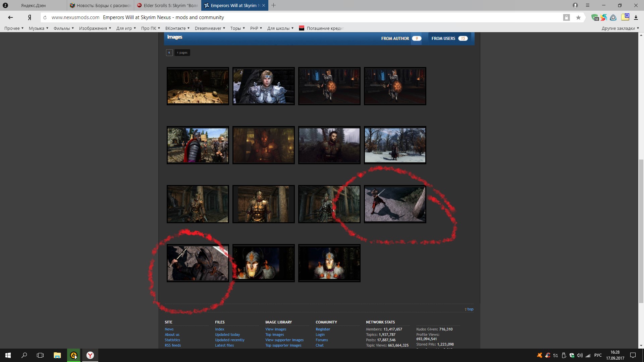Click the Yandex home Я icon
The height and width of the screenshot is (362, 644).
pos(30,17)
